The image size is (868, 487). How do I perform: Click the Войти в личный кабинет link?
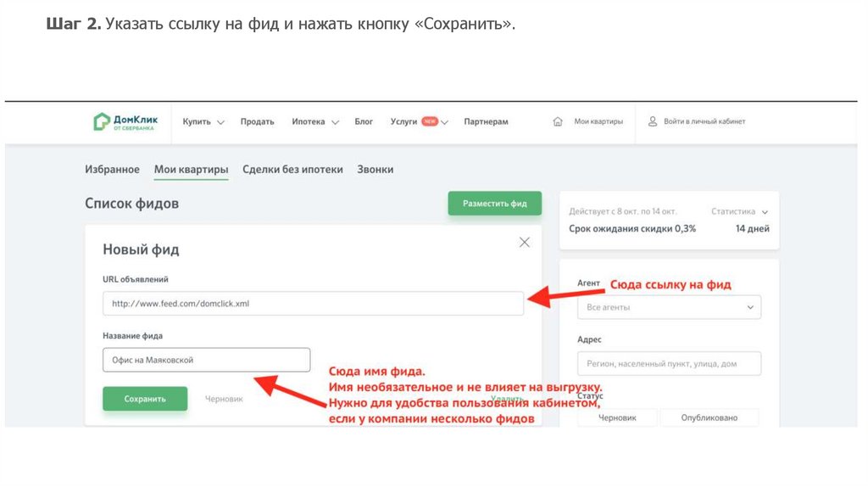click(x=704, y=122)
